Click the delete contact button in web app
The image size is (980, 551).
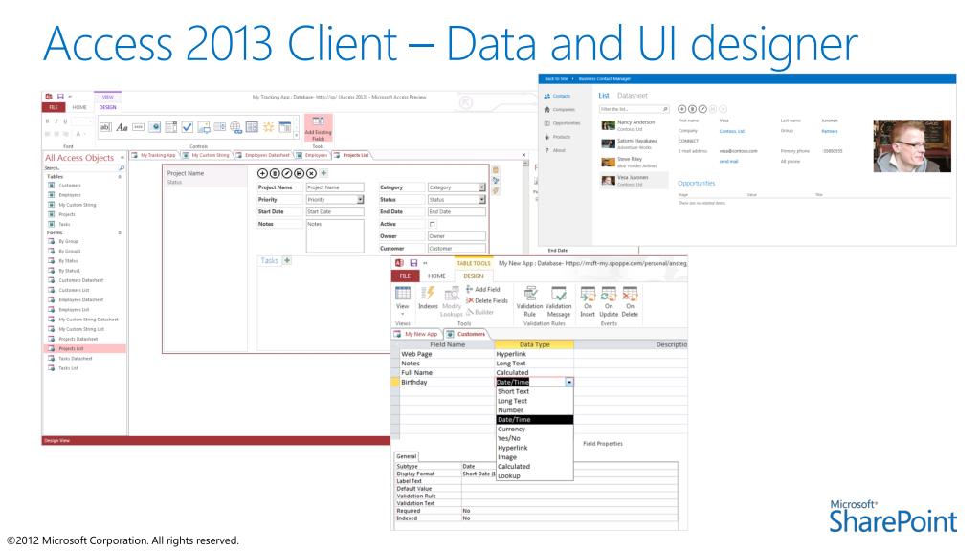pyautogui.click(x=692, y=109)
